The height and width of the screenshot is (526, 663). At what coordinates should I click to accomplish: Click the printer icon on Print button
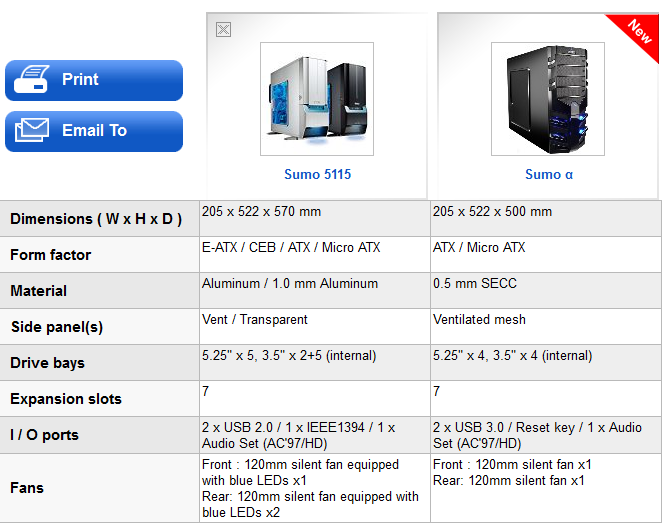pyautogui.click(x=31, y=79)
